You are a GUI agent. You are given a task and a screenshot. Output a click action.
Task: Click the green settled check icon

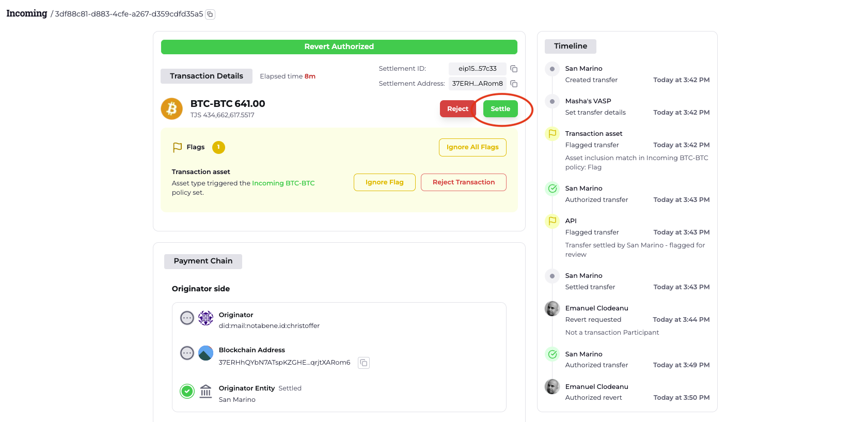tap(187, 392)
